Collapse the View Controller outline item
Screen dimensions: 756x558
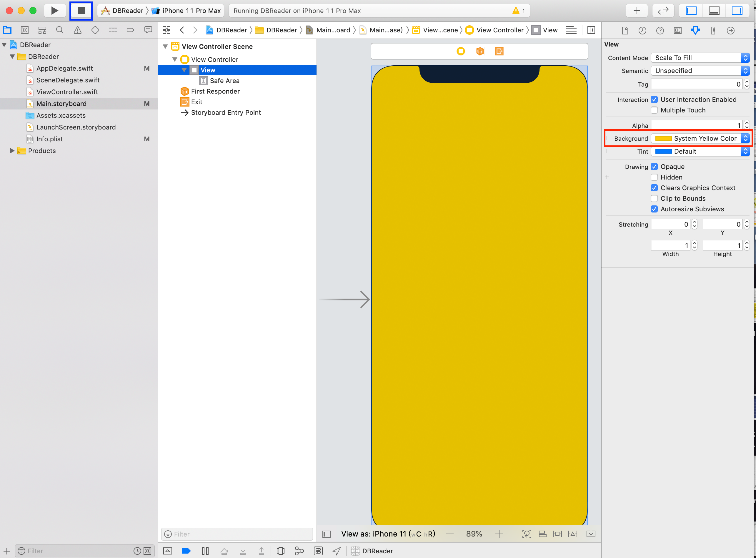click(174, 59)
